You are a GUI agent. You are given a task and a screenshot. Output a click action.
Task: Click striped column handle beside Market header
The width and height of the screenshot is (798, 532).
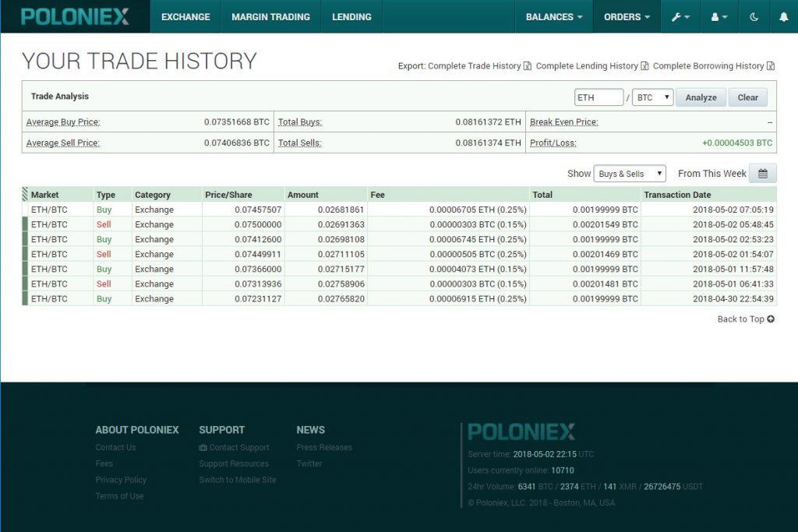tap(25, 194)
